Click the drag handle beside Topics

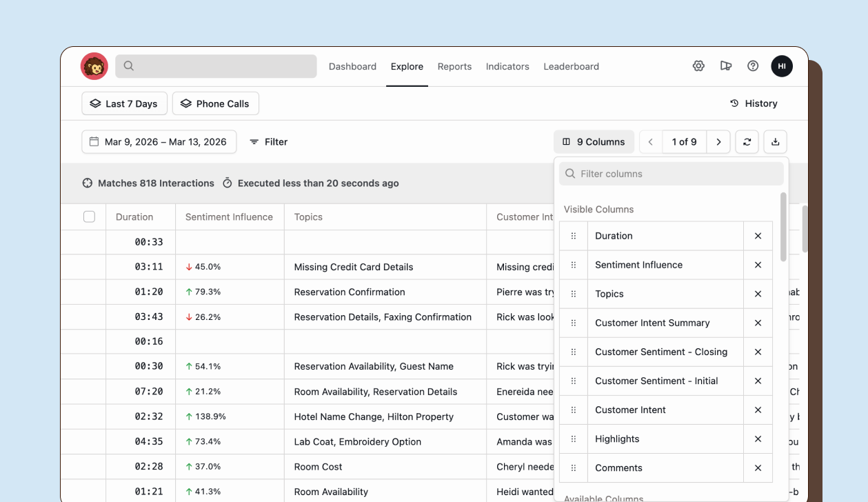coord(574,294)
